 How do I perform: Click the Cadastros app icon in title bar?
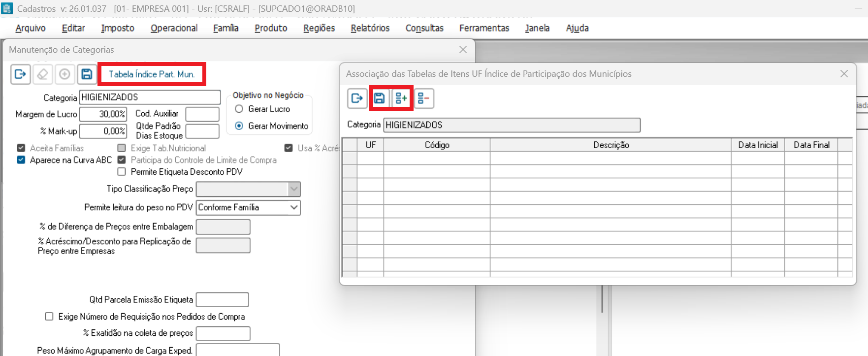7,8
